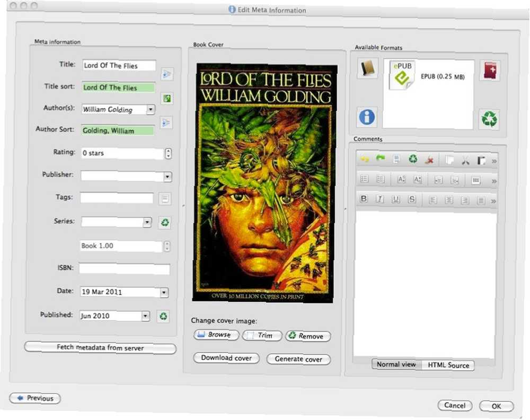
Task: Justify comment text
Action: click(481, 201)
